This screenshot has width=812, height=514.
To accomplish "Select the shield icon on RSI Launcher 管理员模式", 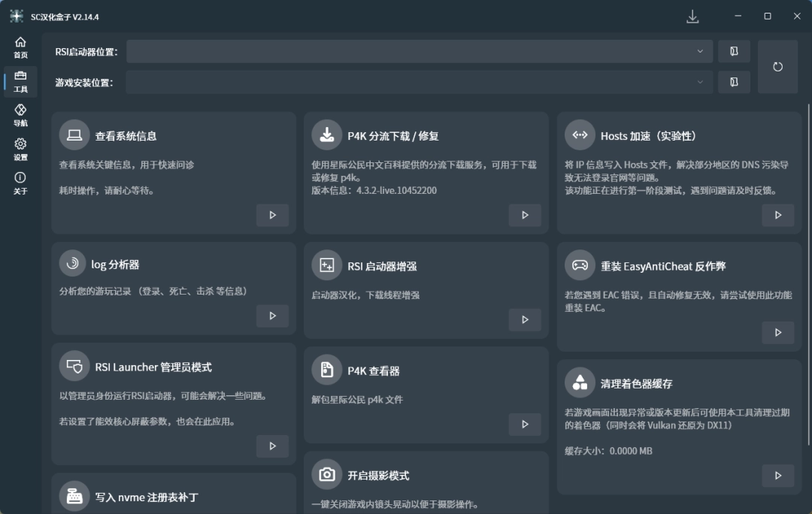I will [x=74, y=366].
